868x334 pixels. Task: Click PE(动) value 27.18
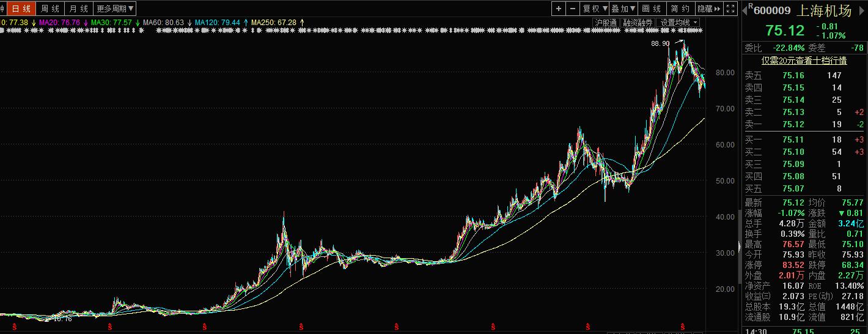click(x=853, y=296)
